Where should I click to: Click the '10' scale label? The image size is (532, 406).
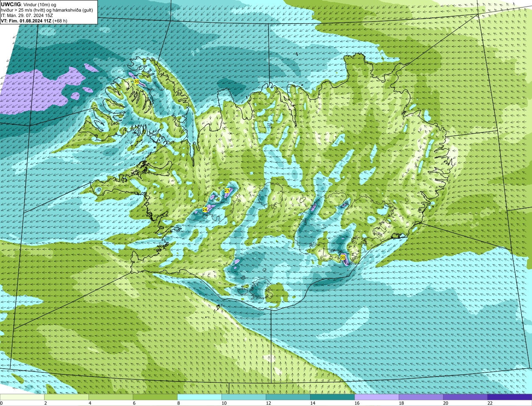coord(224,403)
